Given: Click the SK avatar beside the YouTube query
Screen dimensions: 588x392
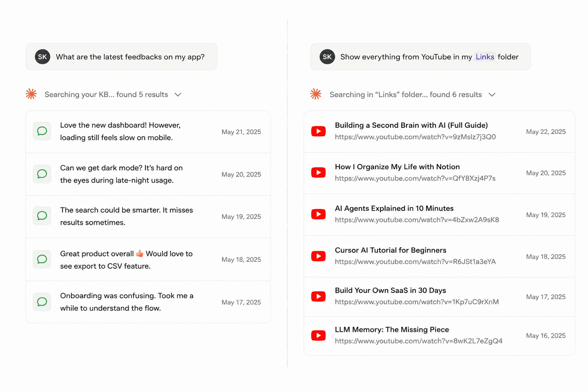Looking at the screenshot, I should coord(327,57).
